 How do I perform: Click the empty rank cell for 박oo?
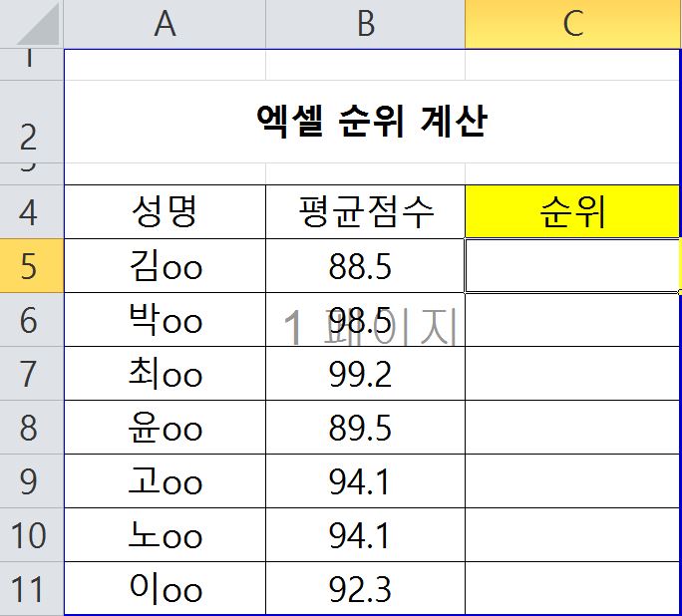click(x=572, y=320)
